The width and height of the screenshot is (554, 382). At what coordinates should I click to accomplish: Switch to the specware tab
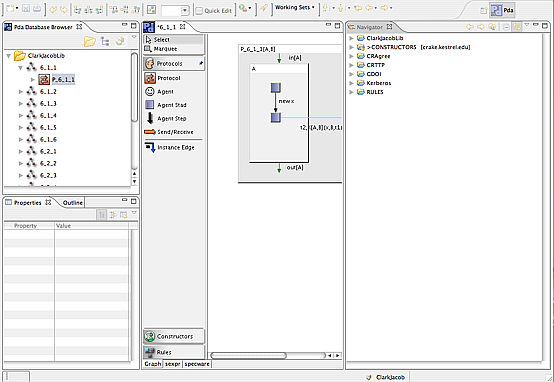(x=197, y=364)
